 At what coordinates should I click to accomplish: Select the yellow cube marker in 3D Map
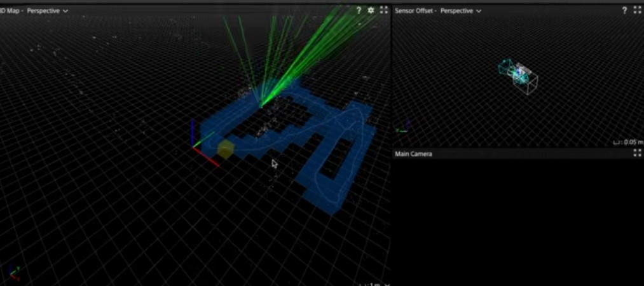point(226,149)
